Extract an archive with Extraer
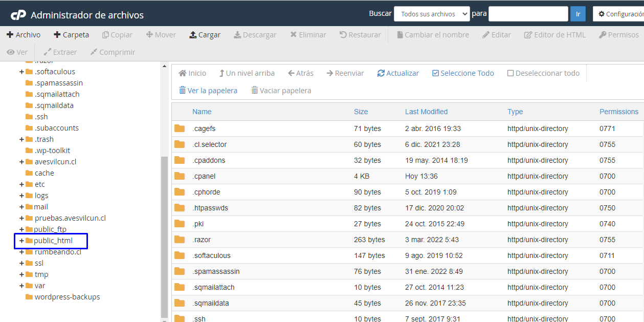The image size is (644, 322). 60,52
